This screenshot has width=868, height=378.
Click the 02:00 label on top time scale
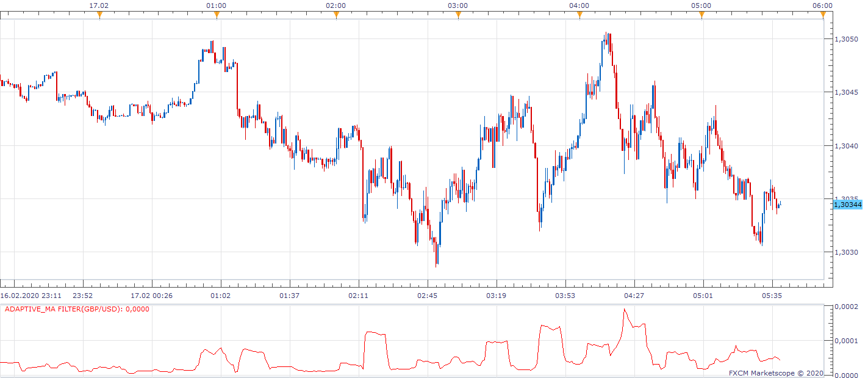336,5
